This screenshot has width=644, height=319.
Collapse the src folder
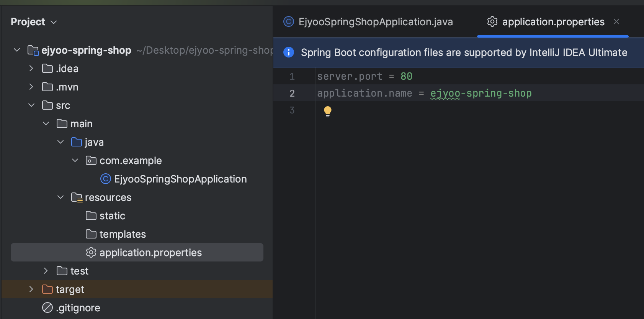click(31, 105)
